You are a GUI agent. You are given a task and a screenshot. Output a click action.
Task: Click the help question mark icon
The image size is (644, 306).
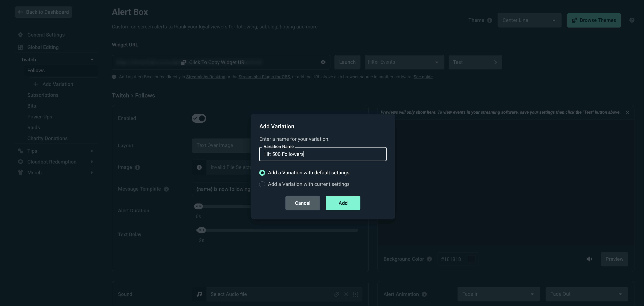(632, 20)
